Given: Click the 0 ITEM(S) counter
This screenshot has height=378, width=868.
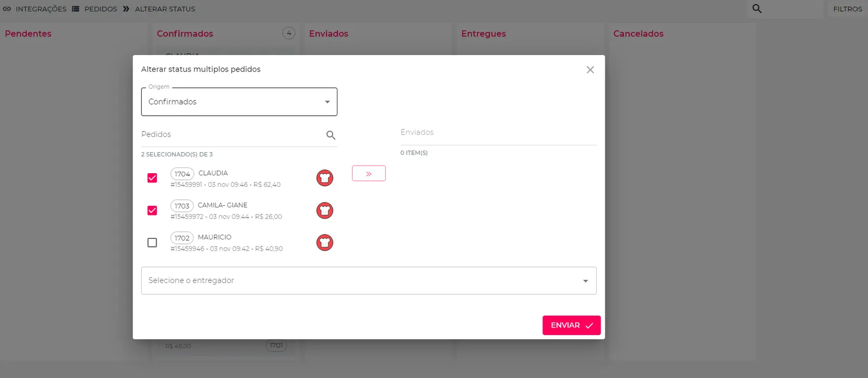Looking at the screenshot, I should click(414, 153).
